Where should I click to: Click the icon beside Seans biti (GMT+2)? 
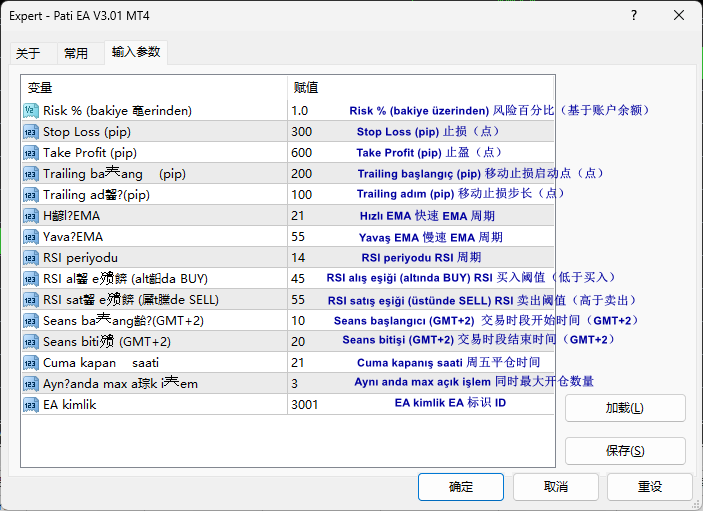tap(31, 341)
